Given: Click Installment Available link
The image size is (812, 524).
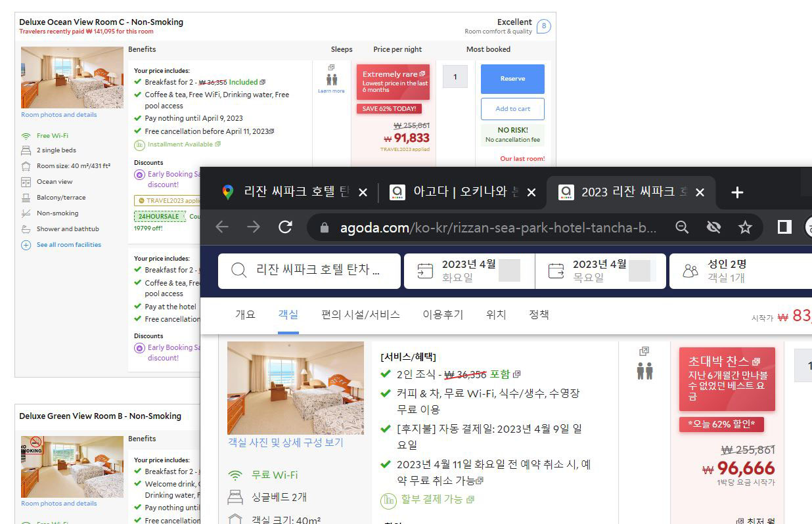Looking at the screenshot, I should (x=180, y=144).
